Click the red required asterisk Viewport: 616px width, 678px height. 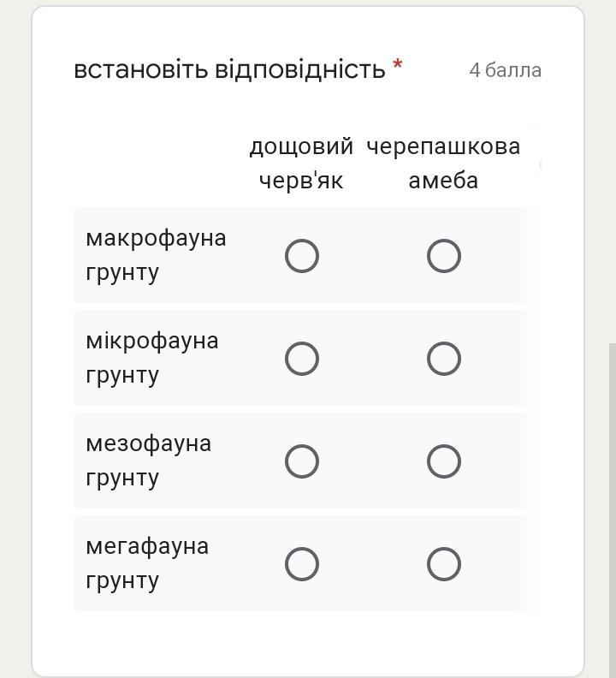398,65
